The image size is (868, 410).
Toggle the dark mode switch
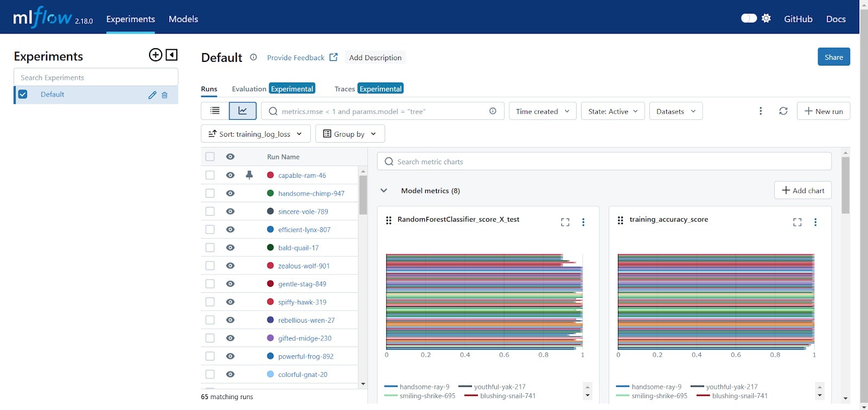(749, 18)
